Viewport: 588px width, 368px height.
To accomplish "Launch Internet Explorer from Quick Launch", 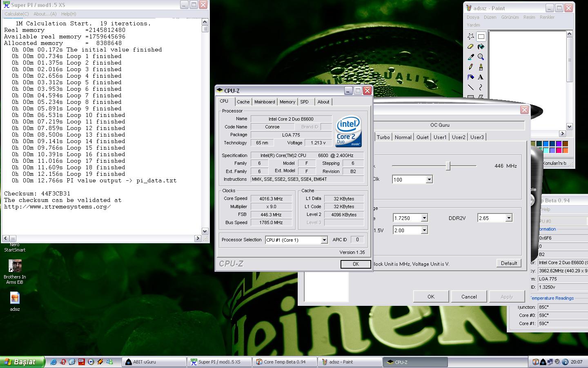I will (x=53, y=362).
